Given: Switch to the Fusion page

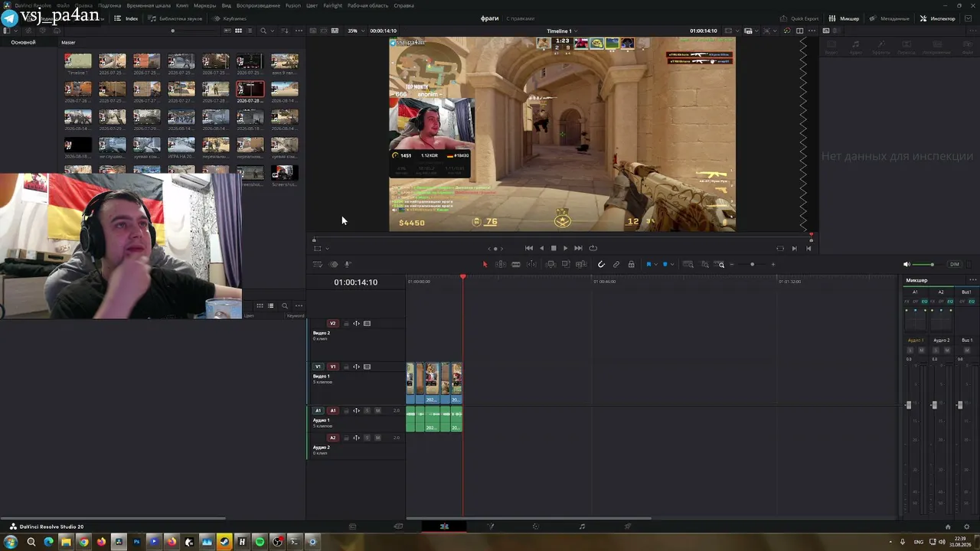Looking at the screenshot, I should (491, 527).
